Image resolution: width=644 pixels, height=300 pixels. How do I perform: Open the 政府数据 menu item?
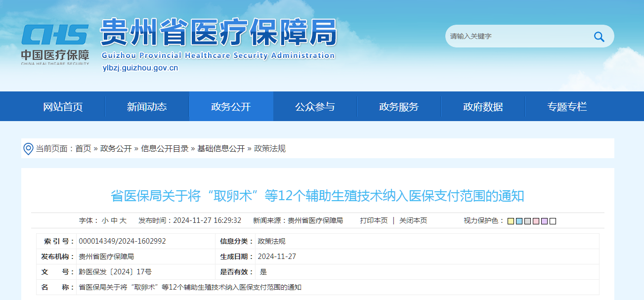[x=483, y=106]
